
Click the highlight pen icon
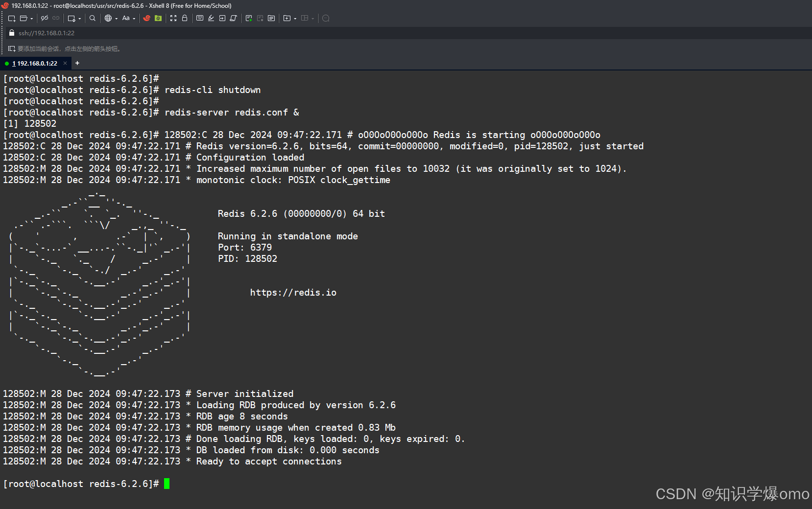pyautogui.click(x=211, y=18)
